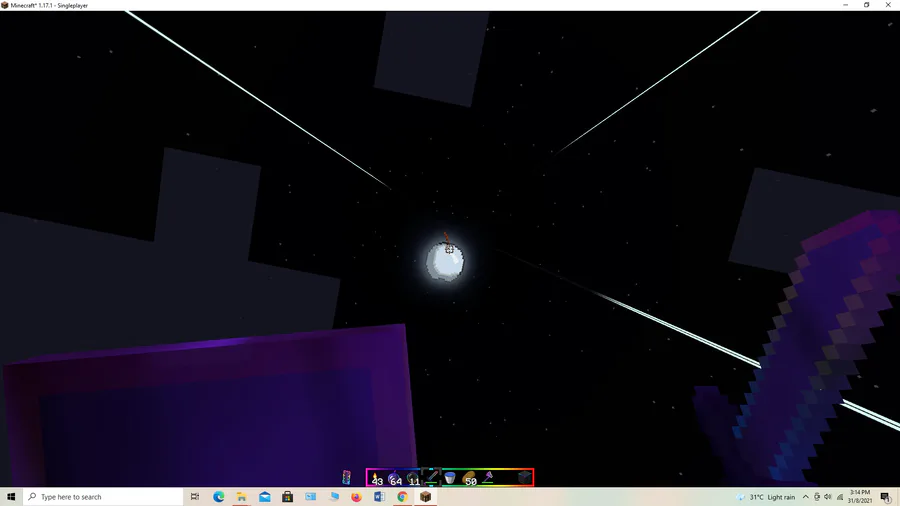This screenshot has height=506, width=900.
Task: Open the Windows Start menu
Action: (x=11, y=497)
